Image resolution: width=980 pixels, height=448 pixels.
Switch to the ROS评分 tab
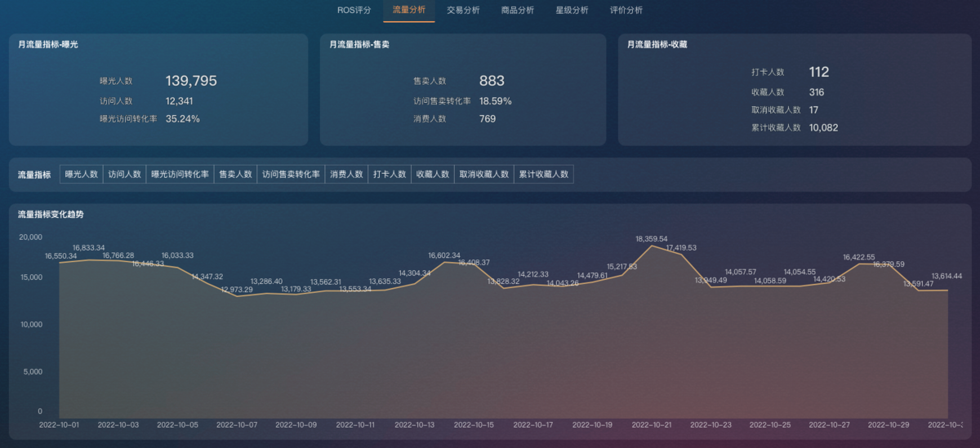pos(354,11)
